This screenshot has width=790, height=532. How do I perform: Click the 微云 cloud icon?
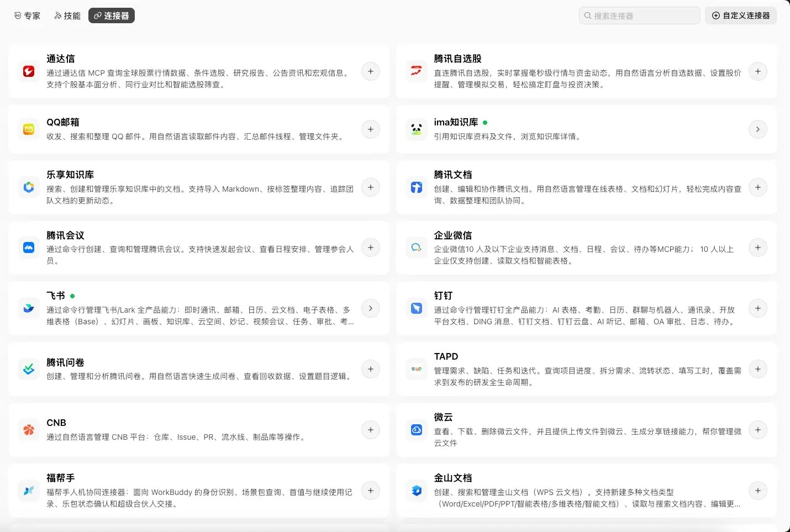(x=416, y=430)
